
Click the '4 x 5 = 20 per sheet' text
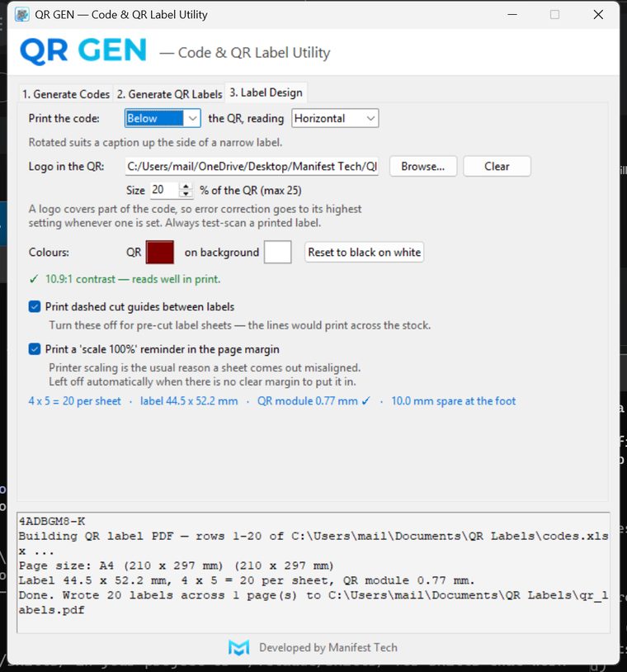tap(74, 401)
